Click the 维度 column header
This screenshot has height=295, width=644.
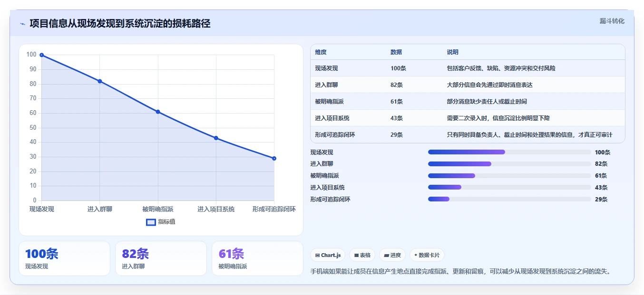coord(321,52)
